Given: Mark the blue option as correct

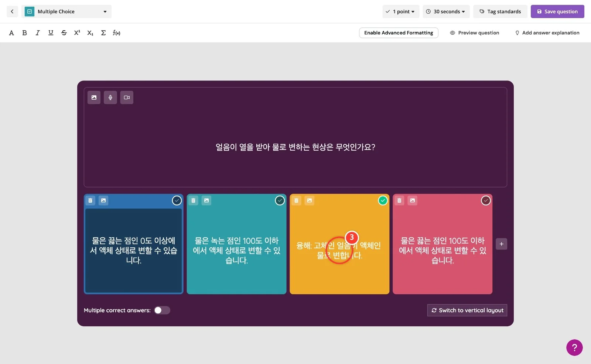Looking at the screenshot, I should 177,200.
